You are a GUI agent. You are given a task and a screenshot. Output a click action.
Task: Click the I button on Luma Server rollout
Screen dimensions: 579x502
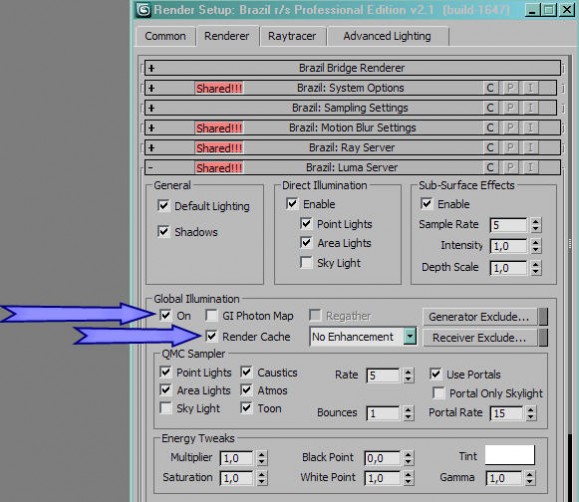pos(530,168)
